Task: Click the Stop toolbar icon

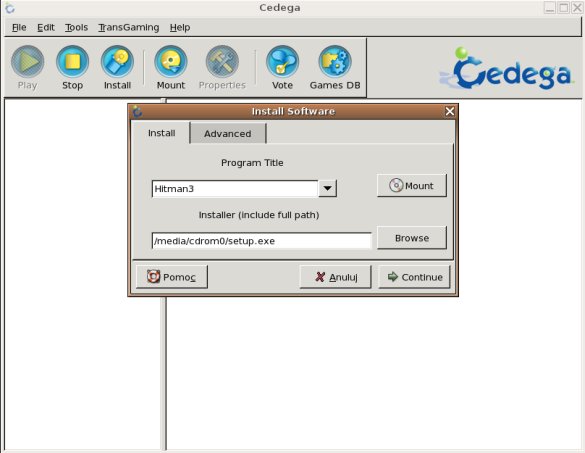Action: click(x=72, y=67)
